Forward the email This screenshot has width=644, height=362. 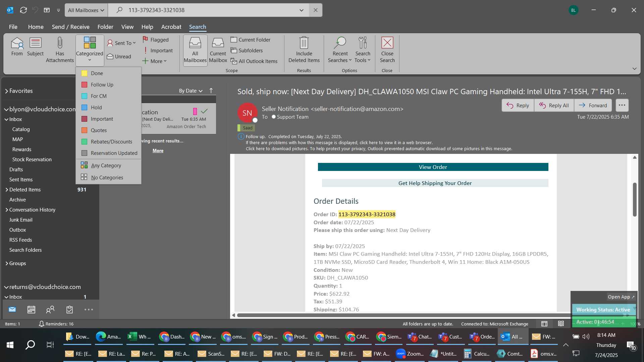[x=593, y=105]
